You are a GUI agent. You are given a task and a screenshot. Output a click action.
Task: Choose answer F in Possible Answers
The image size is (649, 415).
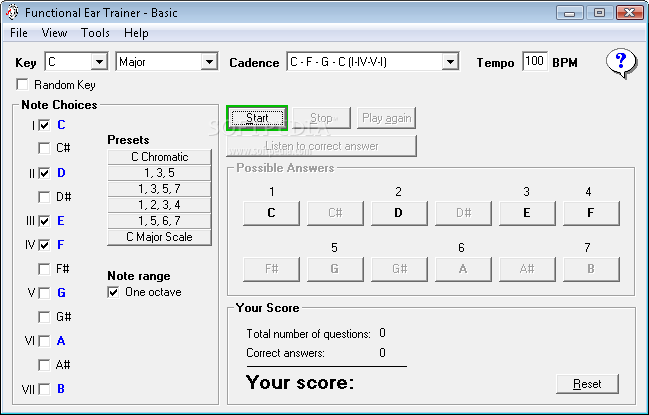point(591,213)
